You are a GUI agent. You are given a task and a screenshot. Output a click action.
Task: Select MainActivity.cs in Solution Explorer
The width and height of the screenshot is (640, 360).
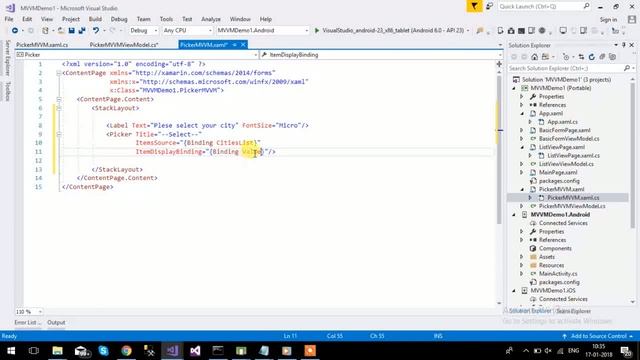(x=558, y=273)
